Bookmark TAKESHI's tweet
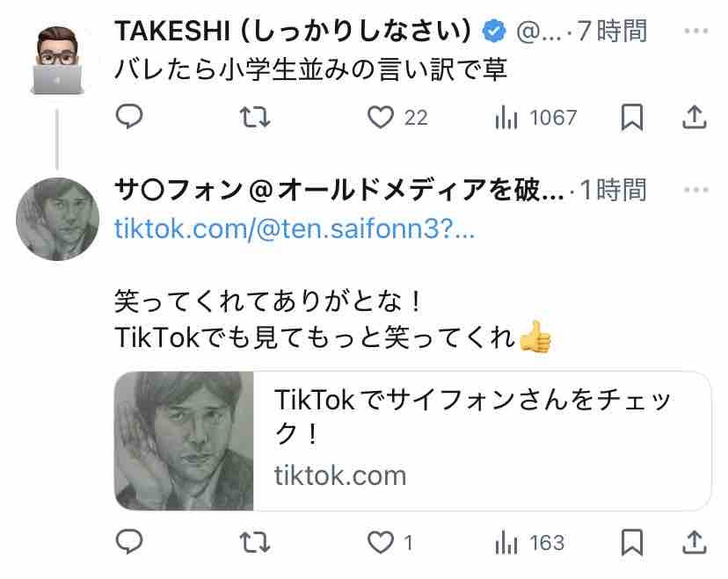Screen dimensions: 728x579 click(x=631, y=117)
